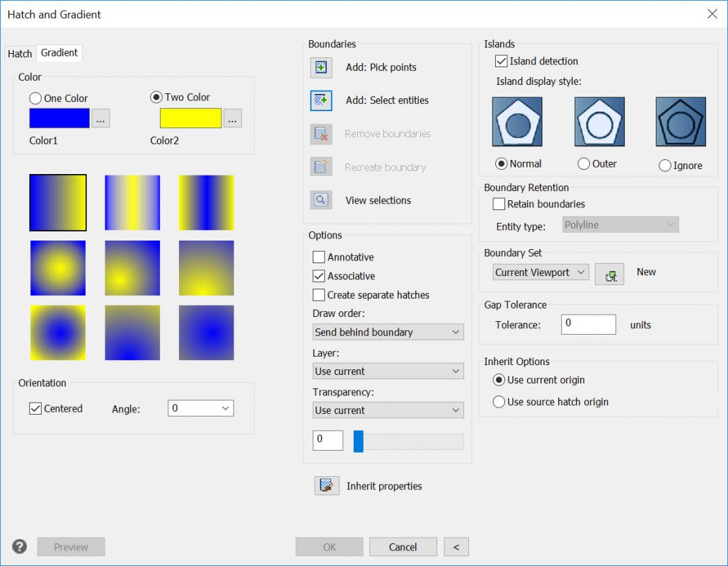Click the Add: Pick points icon

[x=321, y=68]
